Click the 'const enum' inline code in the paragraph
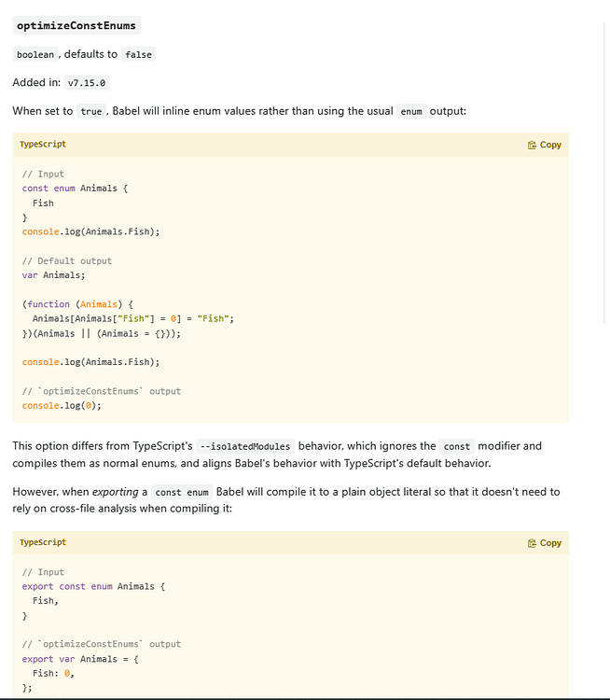The width and height of the screenshot is (610, 700). click(x=182, y=492)
